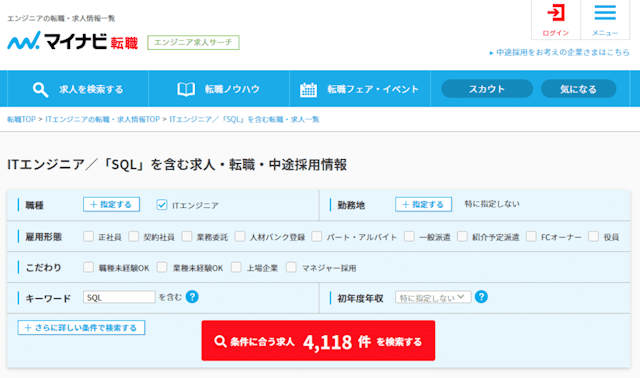Screen dimensions: 640x378
Task: Check the 人材バンク登録 checkbox
Action: pyautogui.click(x=240, y=236)
